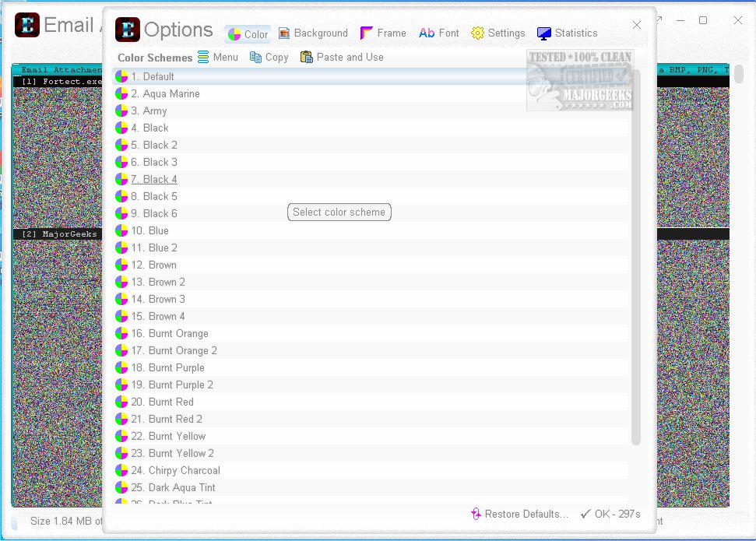Open the Menu dropdown in Color Schemes
The height and width of the screenshot is (541, 756).
point(203,57)
